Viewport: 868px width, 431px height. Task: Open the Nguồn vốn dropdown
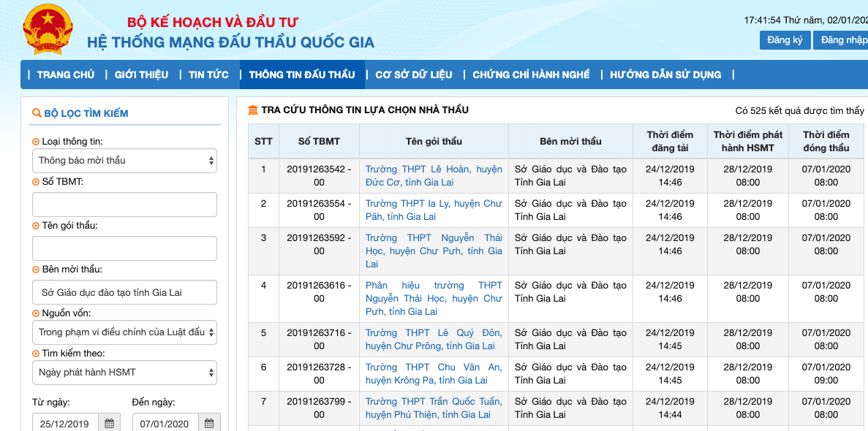[124, 332]
